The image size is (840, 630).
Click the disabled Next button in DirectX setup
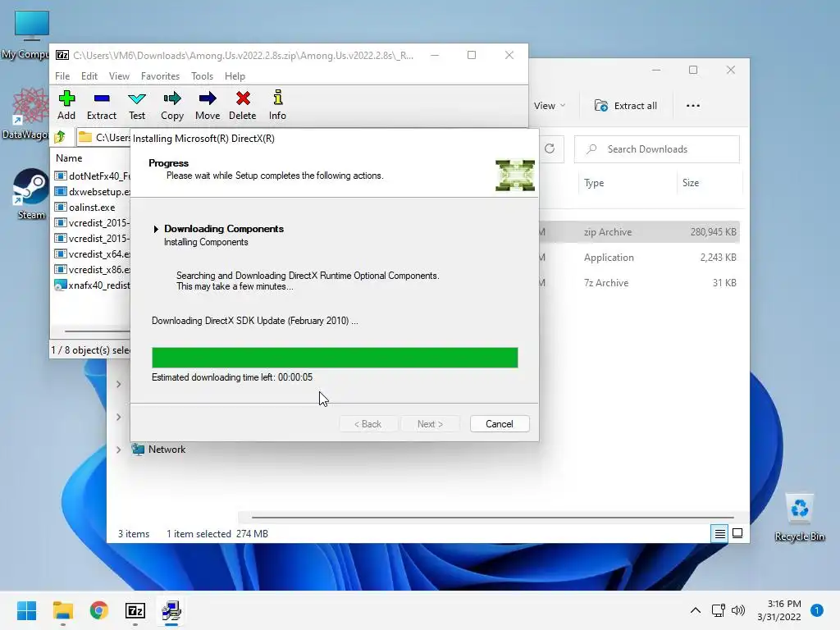[x=430, y=424]
